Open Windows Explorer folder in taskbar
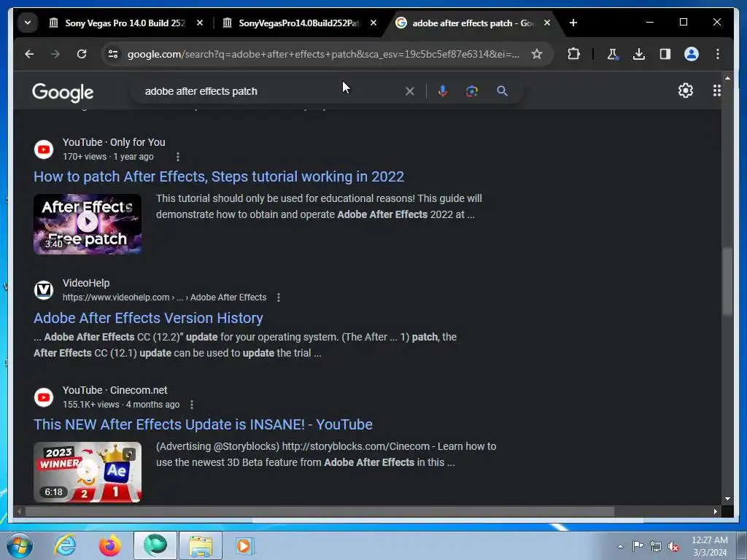747x560 pixels. [200, 545]
